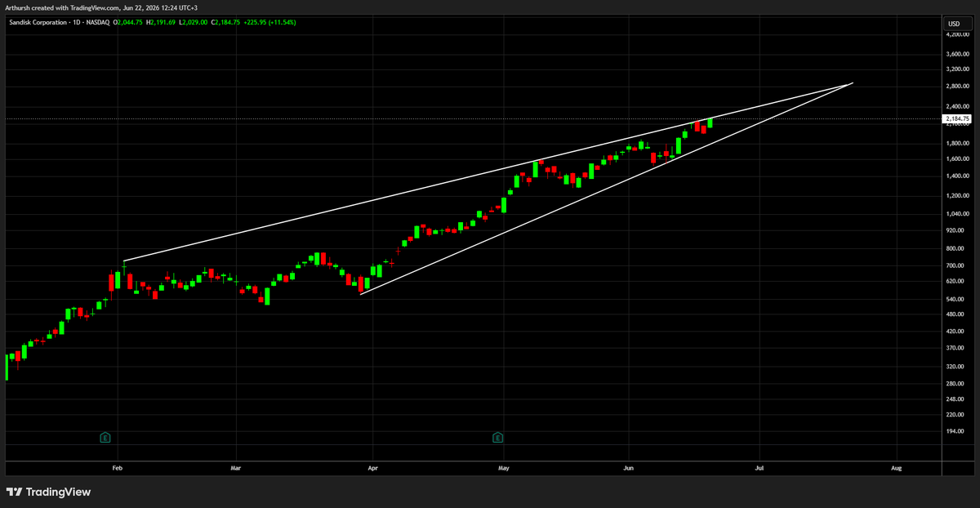Click the 1,200.00 price axis label
Viewport: 980px width, 508px height.
pyautogui.click(x=958, y=196)
